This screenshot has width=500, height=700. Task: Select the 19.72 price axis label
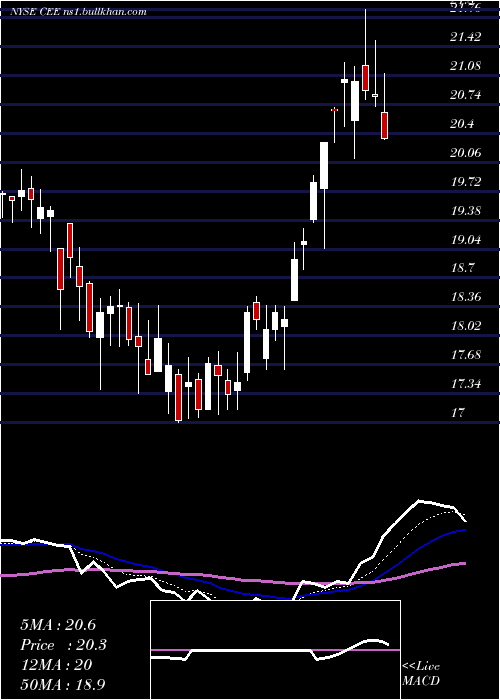tap(466, 182)
